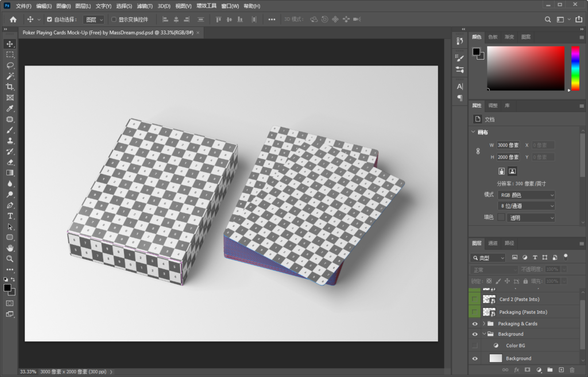Collapse the Background group
Image resolution: width=588 pixels, height=377 pixels.
(x=483, y=334)
